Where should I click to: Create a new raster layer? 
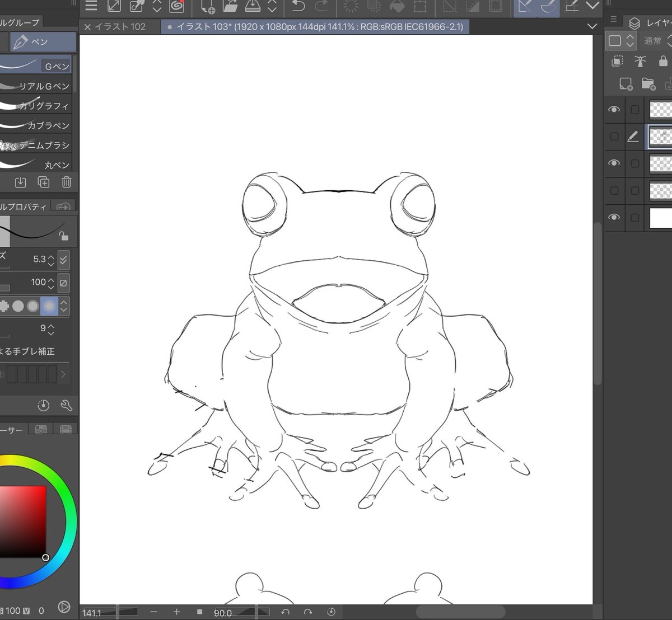pyautogui.click(x=626, y=84)
